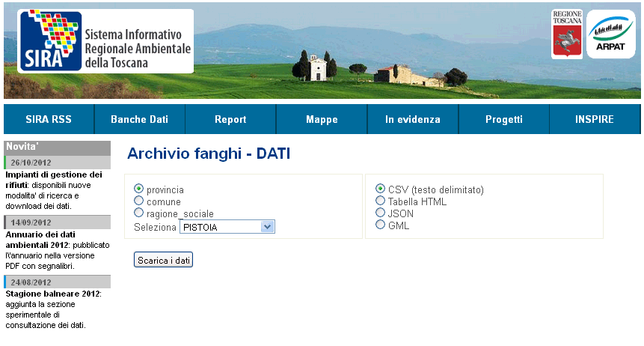Select the provincia radio option
Viewport: 644px width, 346px height.
click(x=139, y=189)
